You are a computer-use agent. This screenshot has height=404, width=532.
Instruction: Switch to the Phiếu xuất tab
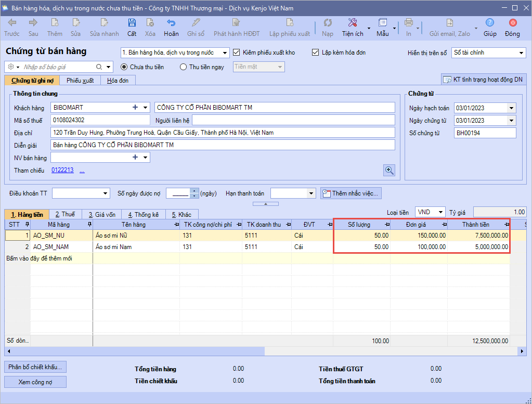point(80,81)
